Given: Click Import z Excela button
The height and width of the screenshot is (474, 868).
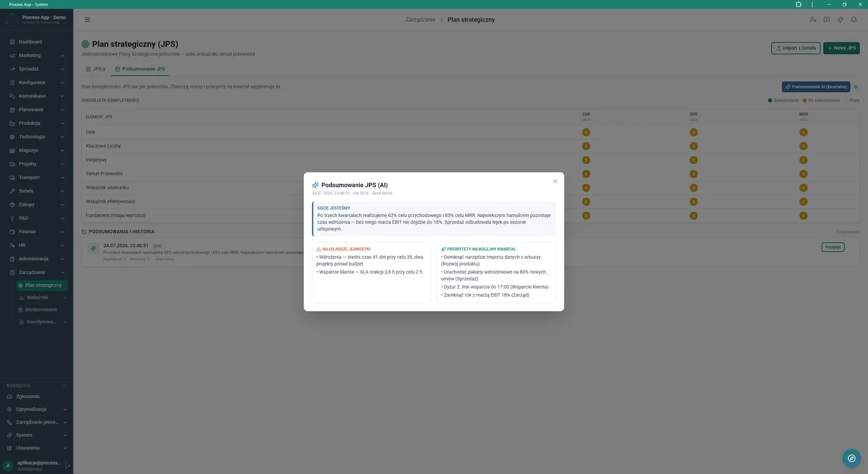Looking at the screenshot, I should (796, 48).
